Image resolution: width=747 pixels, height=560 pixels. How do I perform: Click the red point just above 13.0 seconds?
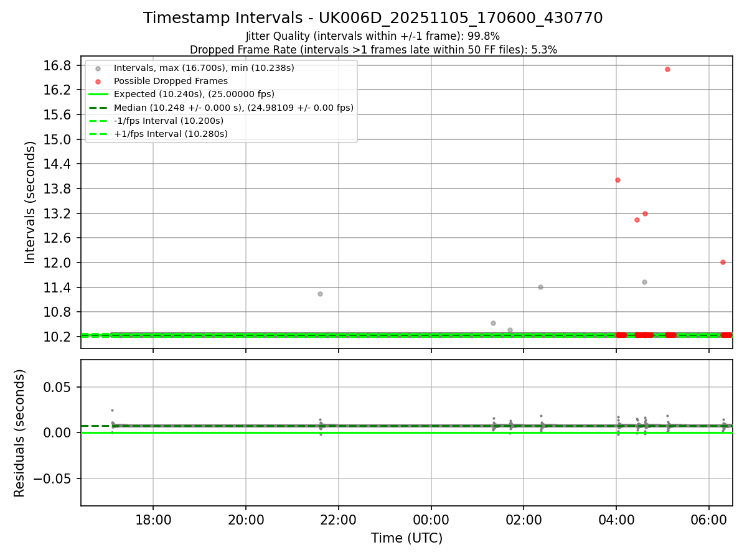(637, 220)
